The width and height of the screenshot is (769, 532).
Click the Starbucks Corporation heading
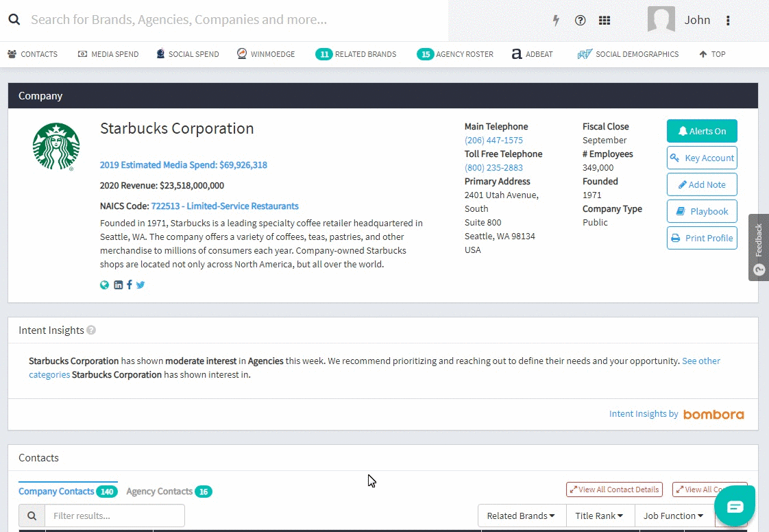click(x=177, y=129)
